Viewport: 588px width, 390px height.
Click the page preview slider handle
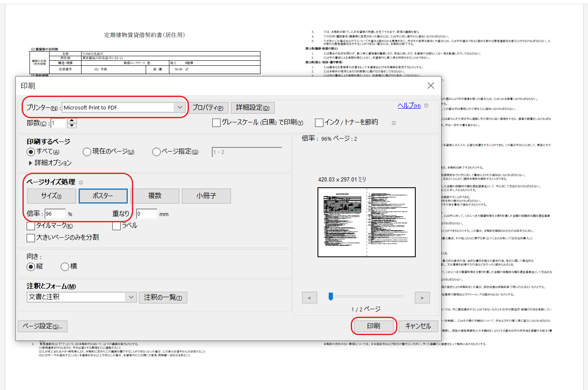tap(331, 296)
